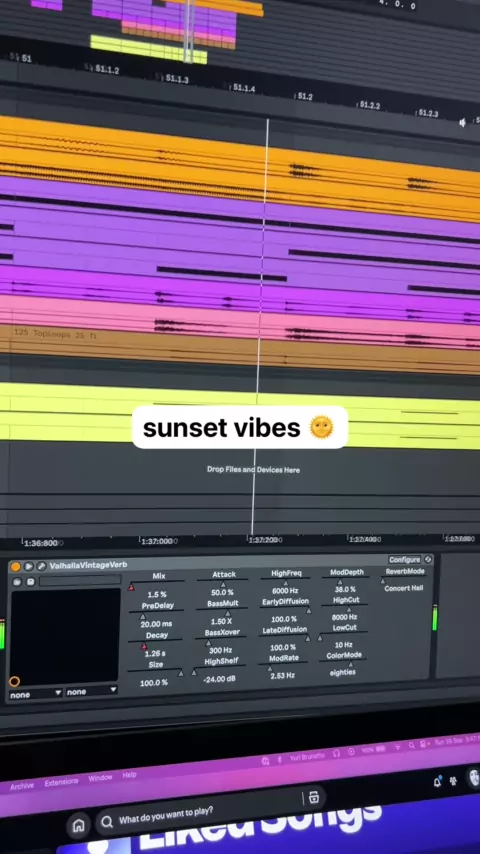The width and height of the screenshot is (480, 854).
Task: Click the 1:36:800 time ruler marker
Action: pos(42,542)
